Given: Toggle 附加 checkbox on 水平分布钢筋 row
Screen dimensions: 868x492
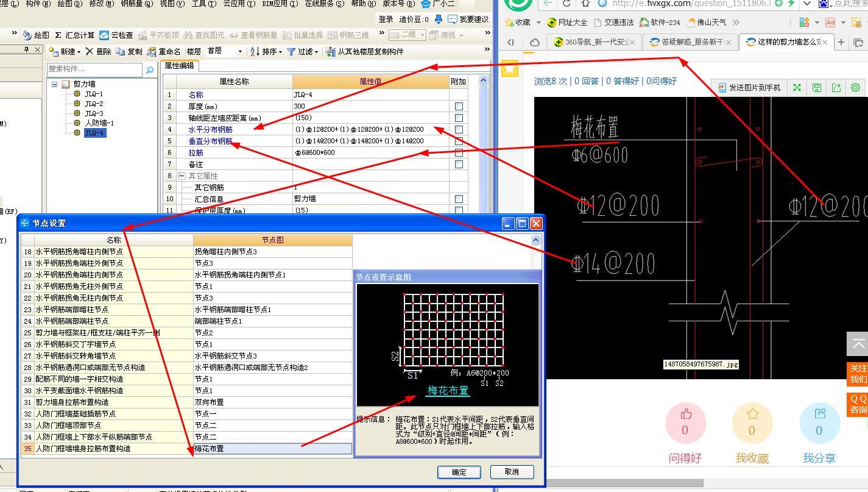Looking at the screenshot, I should click(458, 129).
